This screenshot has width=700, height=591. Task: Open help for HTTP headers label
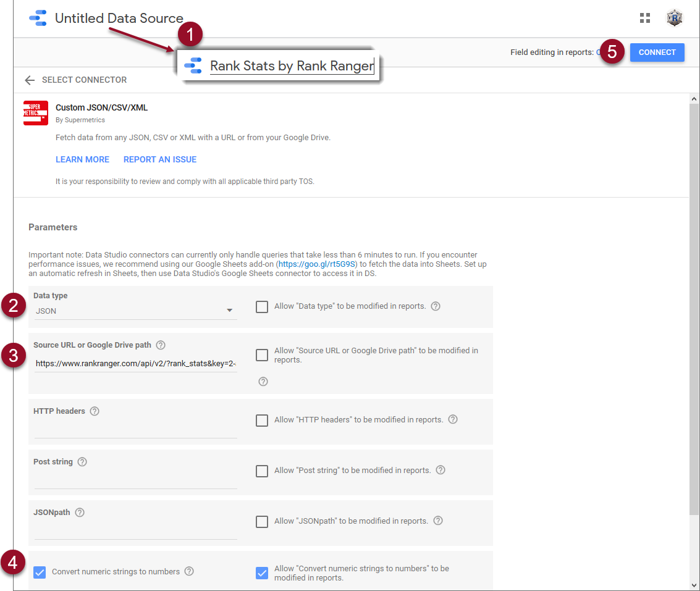(95, 411)
